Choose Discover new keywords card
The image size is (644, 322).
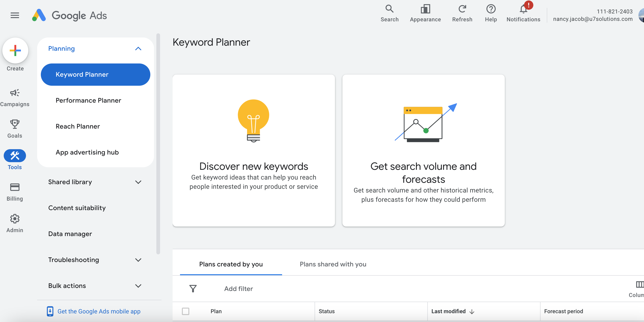click(254, 151)
